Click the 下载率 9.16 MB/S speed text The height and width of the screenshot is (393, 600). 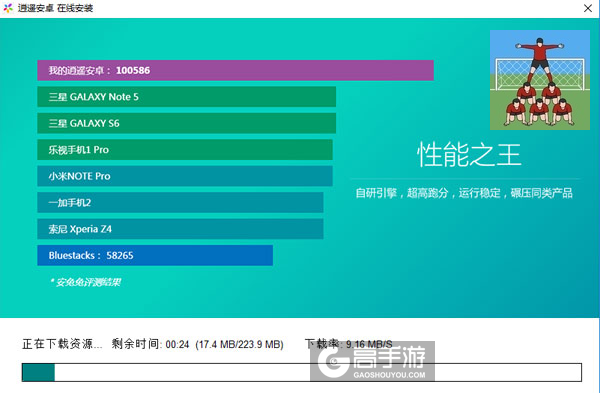[x=349, y=344]
